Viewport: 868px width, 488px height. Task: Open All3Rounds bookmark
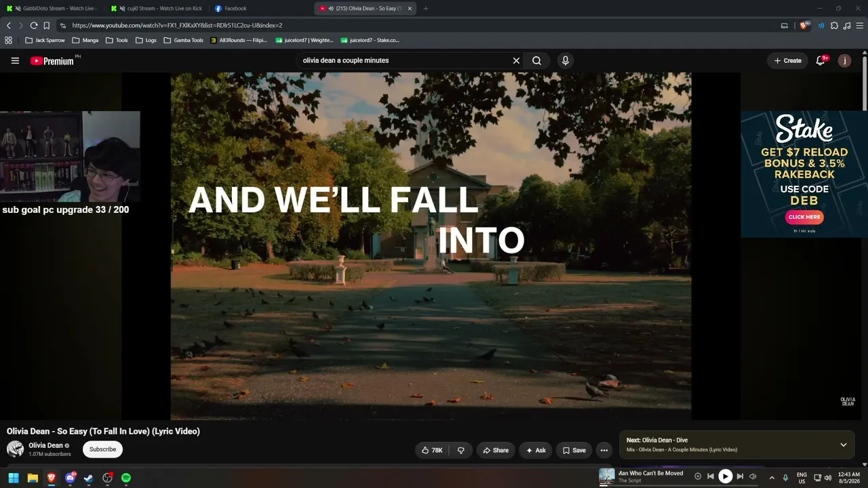(239, 40)
